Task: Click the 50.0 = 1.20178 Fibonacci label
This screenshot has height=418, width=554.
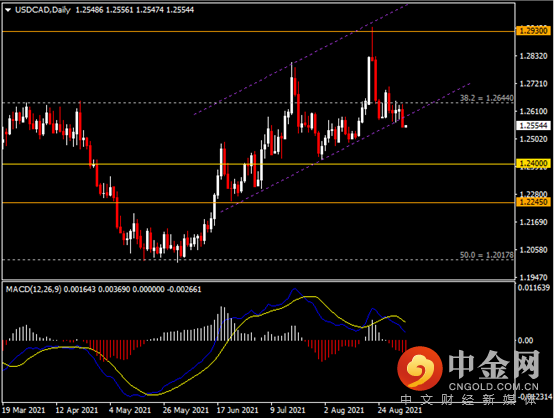Action: coord(487,254)
